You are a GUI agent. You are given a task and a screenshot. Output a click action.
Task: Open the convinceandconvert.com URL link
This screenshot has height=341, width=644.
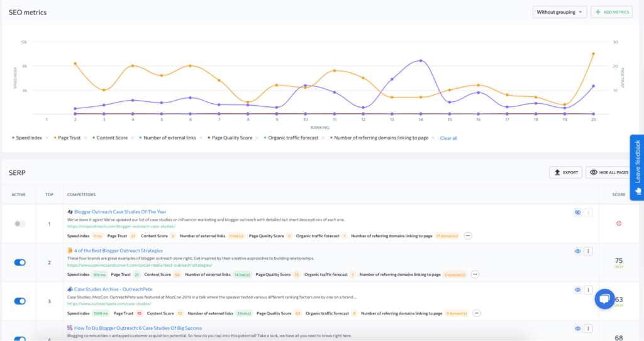pos(140,265)
